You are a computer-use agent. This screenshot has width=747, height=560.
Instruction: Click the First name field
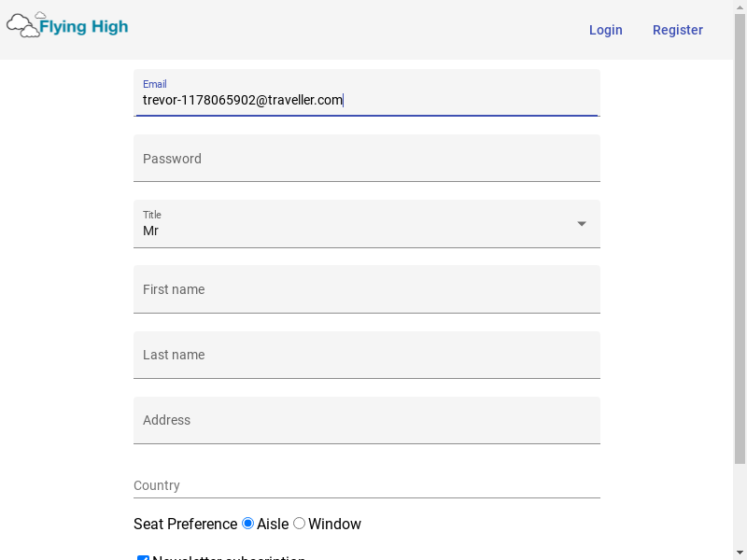pos(366,289)
